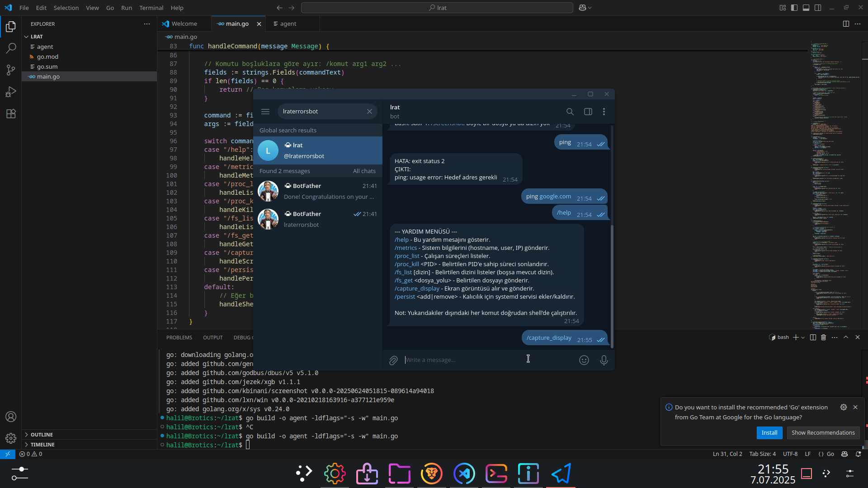868x488 pixels.
Task: Expand the TIMELINE section
Action: click(42, 445)
